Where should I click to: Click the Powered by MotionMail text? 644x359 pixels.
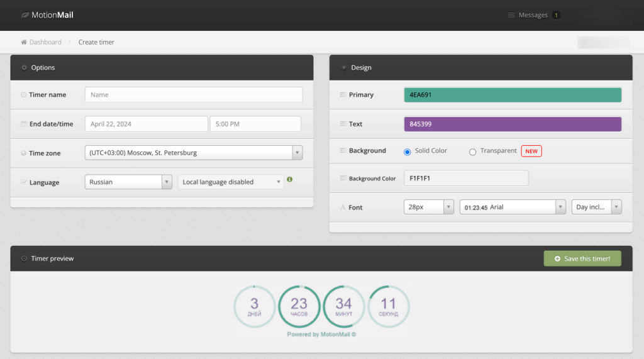(321, 334)
